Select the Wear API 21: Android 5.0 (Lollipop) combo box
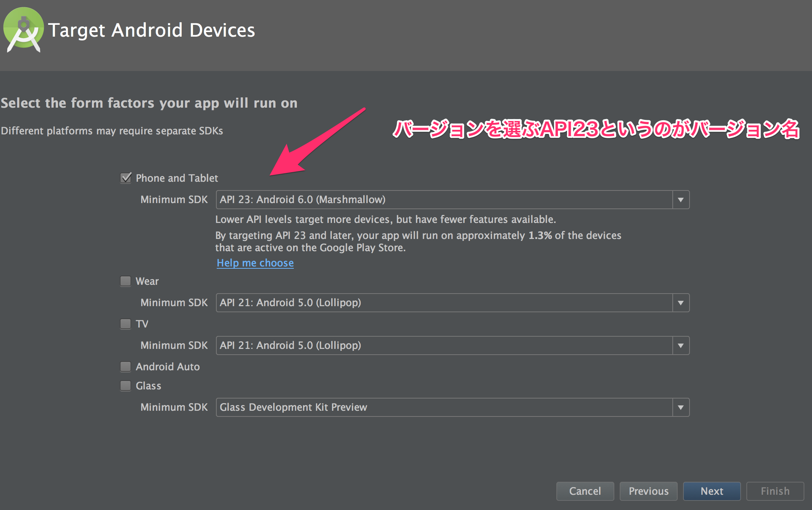812x510 pixels. (x=453, y=303)
